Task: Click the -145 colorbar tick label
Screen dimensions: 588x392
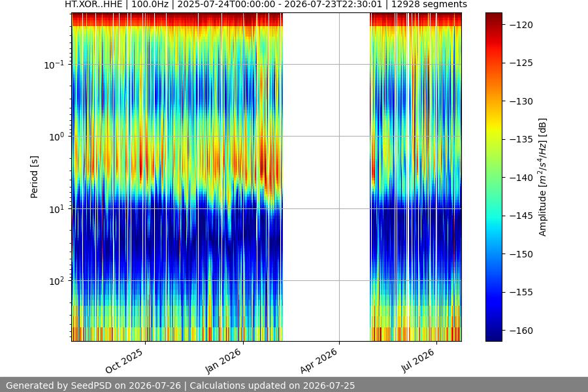Action: [521, 216]
